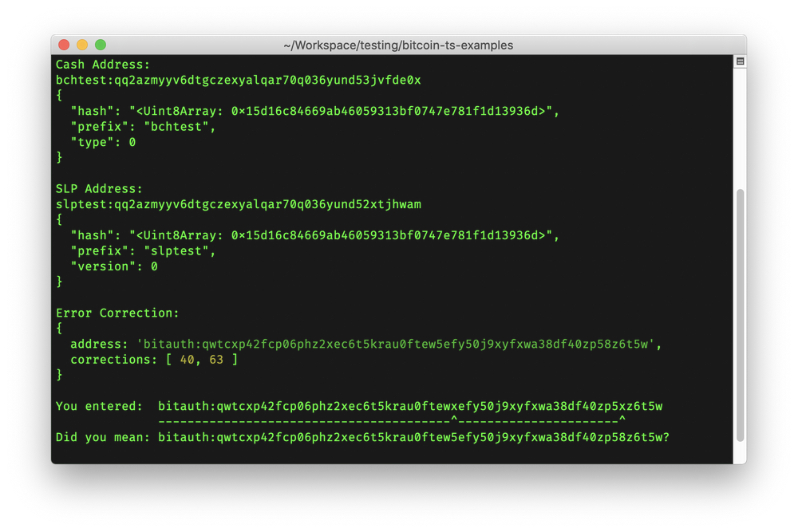Select the green zoom traffic light

click(100, 45)
